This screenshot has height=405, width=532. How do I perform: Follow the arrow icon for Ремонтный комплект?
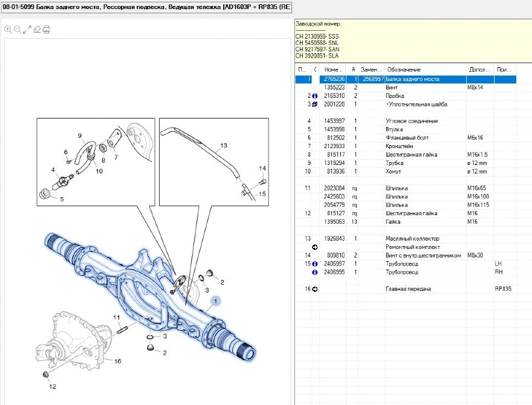[315, 247]
